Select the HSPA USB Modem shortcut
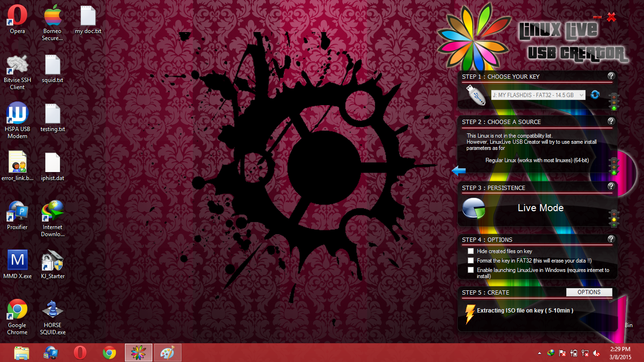 click(17, 121)
